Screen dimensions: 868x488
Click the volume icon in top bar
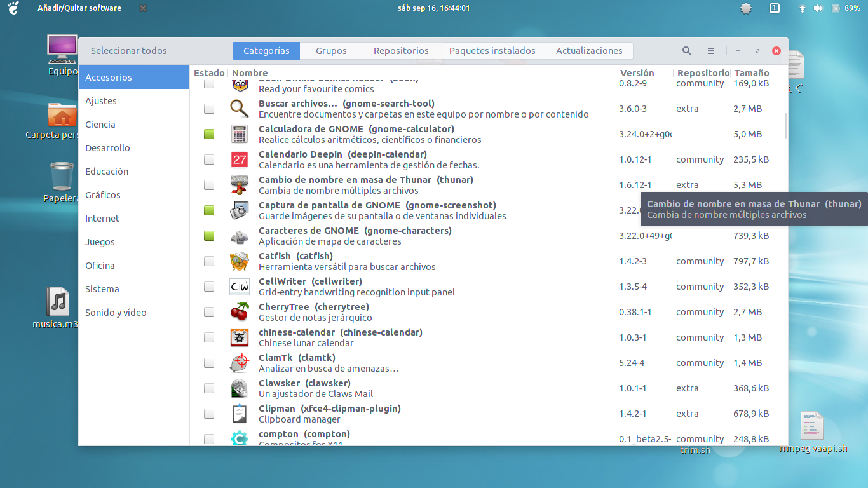[818, 8]
